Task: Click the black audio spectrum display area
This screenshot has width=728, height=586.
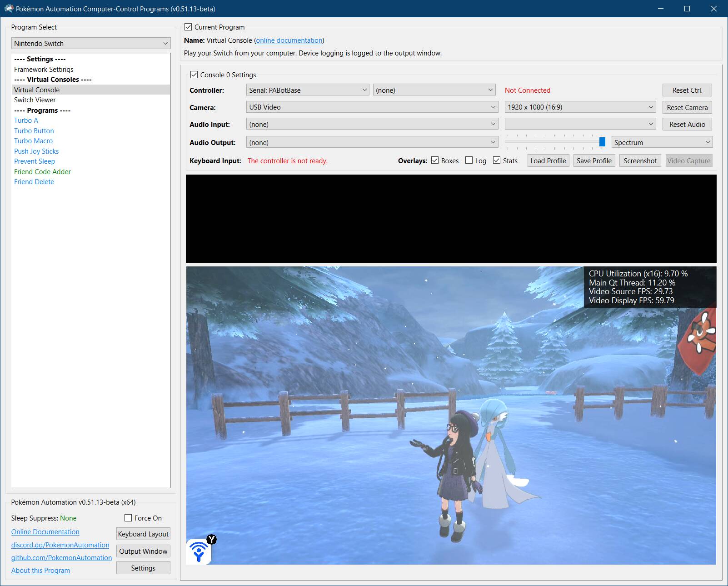Action: tap(451, 219)
